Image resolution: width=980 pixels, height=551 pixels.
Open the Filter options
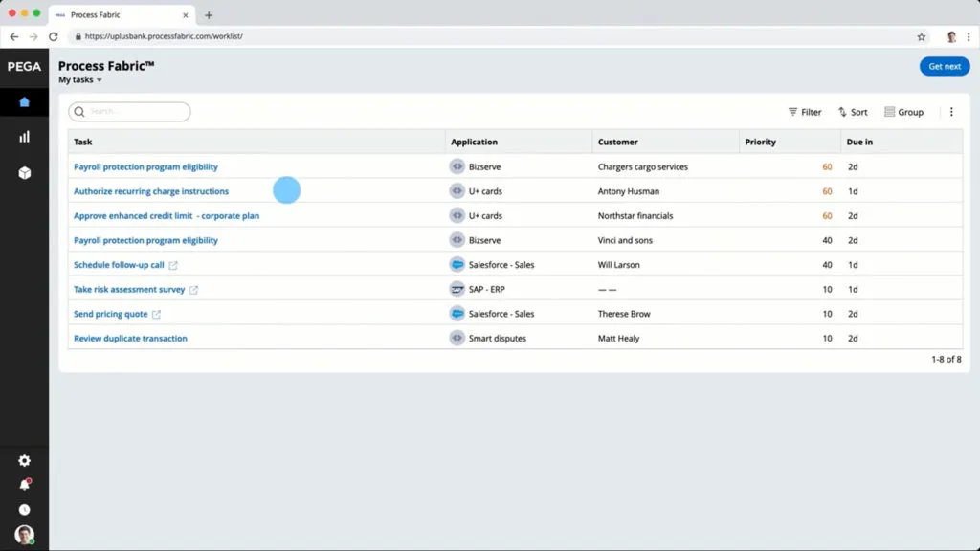[x=805, y=112]
